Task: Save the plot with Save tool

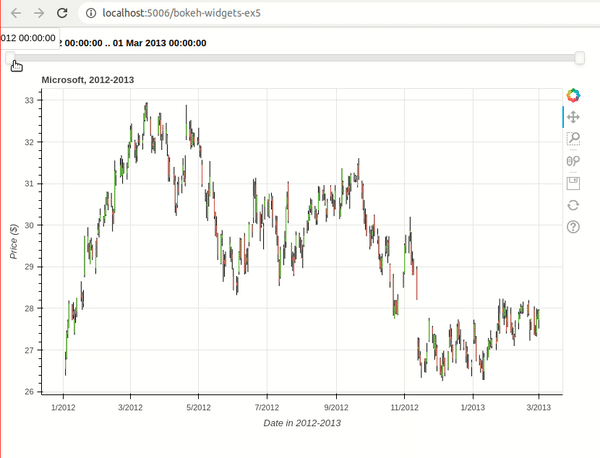Action: (573, 183)
